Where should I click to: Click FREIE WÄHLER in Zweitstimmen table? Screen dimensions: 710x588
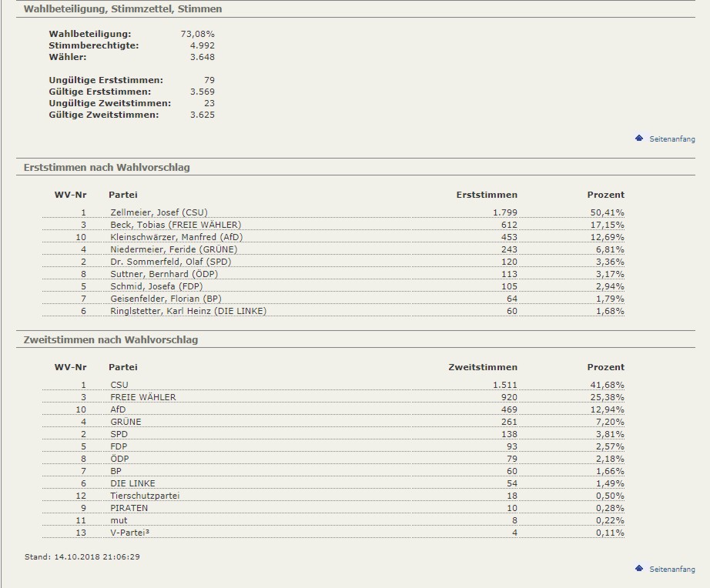pyautogui.click(x=142, y=397)
